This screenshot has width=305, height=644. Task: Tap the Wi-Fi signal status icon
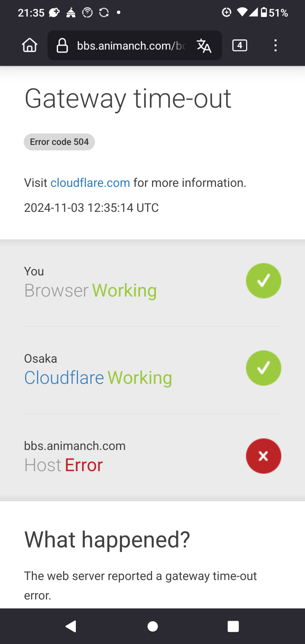click(x=242, y=13)
